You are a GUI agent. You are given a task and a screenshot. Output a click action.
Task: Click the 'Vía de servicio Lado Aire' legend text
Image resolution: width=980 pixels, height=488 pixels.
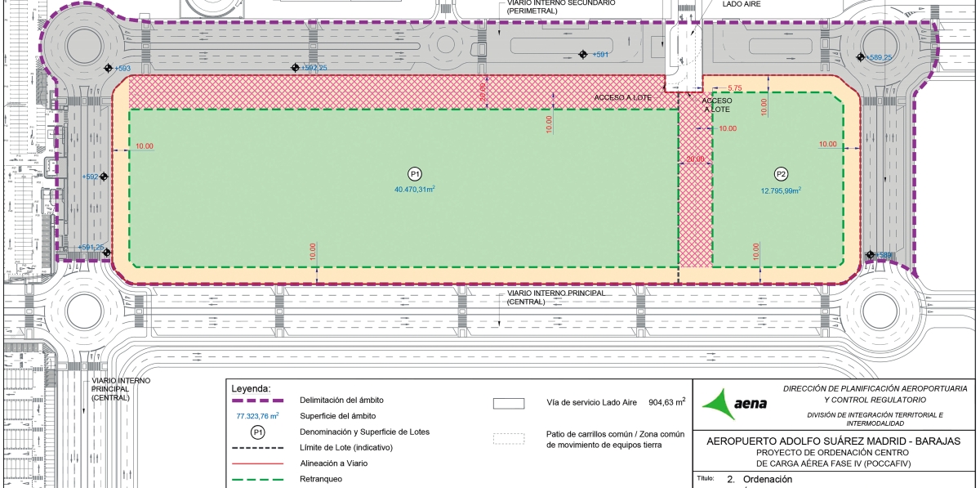click(591, 403)
